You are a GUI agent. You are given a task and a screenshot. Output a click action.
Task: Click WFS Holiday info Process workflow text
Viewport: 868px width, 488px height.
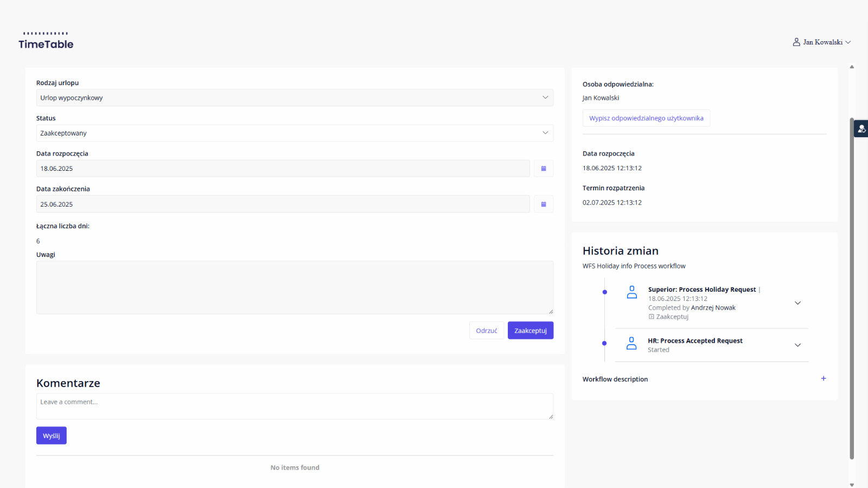[634, 266]
